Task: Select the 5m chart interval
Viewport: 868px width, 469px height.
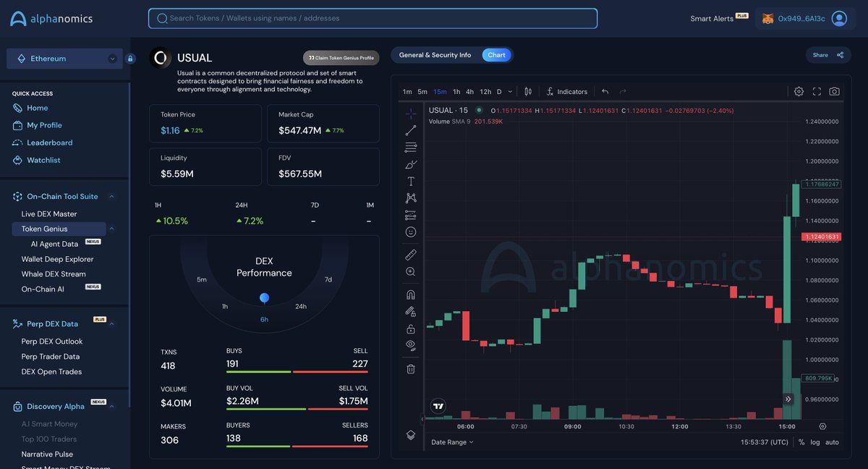Action: 422,92
